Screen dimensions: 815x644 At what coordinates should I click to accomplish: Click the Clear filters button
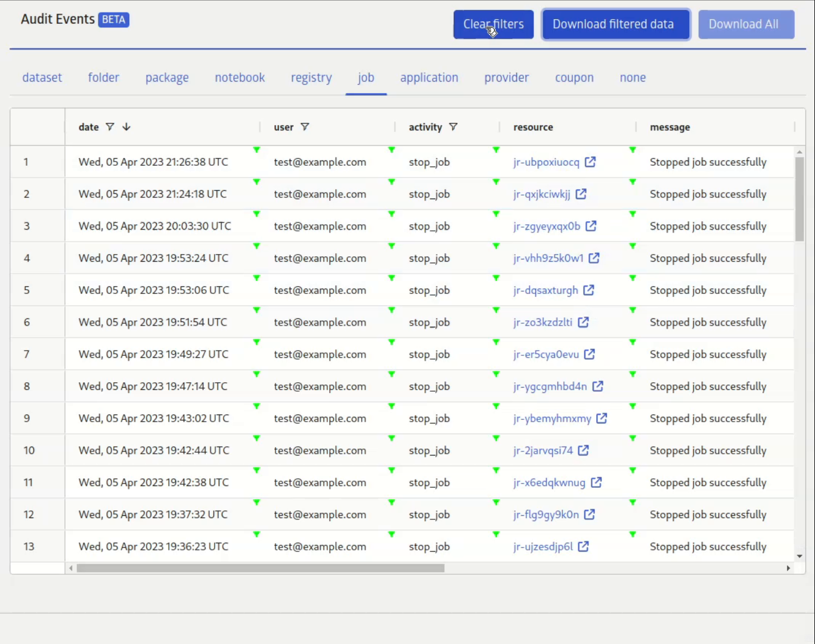[x=494, y=24]
